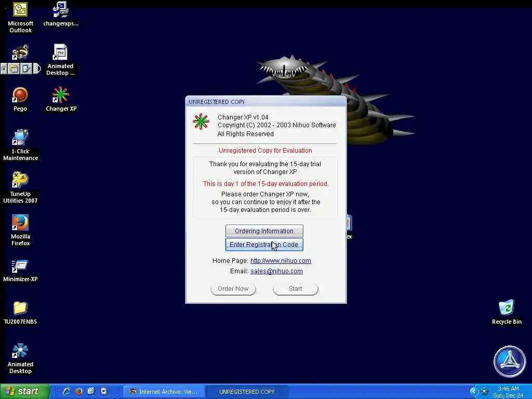The height and width of the screenshot is (399, 532).
Task: Select the raccoon shortcut icon on the desktop
Action: [20, 52]
